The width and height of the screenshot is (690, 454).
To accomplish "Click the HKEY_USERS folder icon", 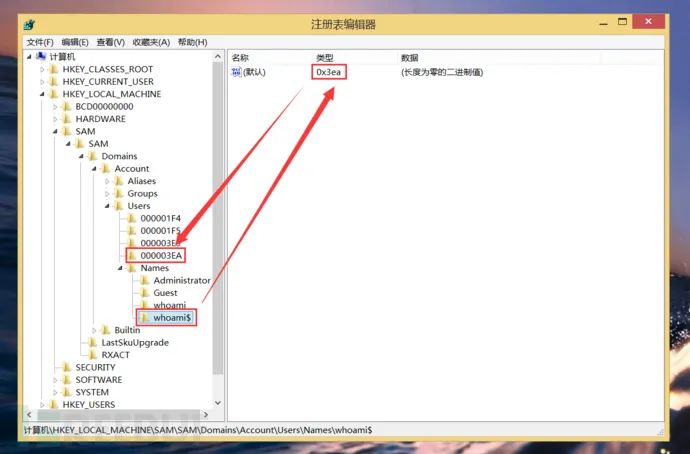I will pyautogui.click(x=54, y=404).
